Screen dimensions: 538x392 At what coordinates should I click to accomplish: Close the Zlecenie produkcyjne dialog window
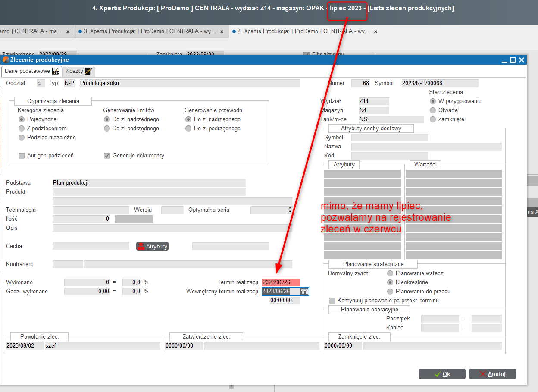522,60
